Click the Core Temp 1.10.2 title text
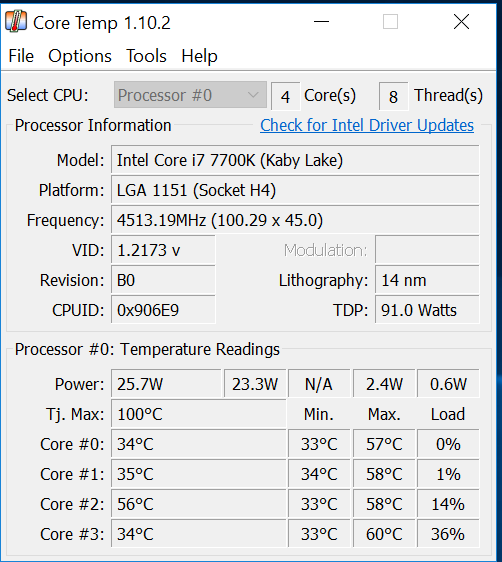This screenshot has width=502, height=562. pos(102,23)
